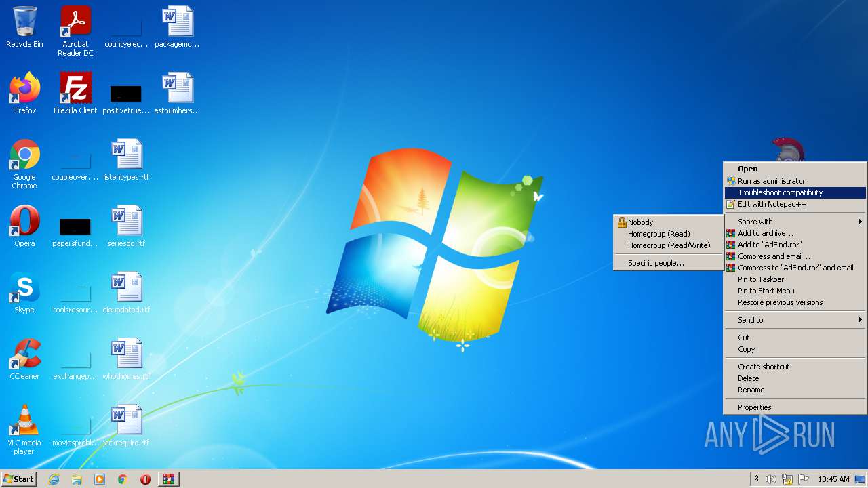Choose Restore previous versions
Image resolution: width=868 pixels, height=488 pixels.
click(795, 302)
